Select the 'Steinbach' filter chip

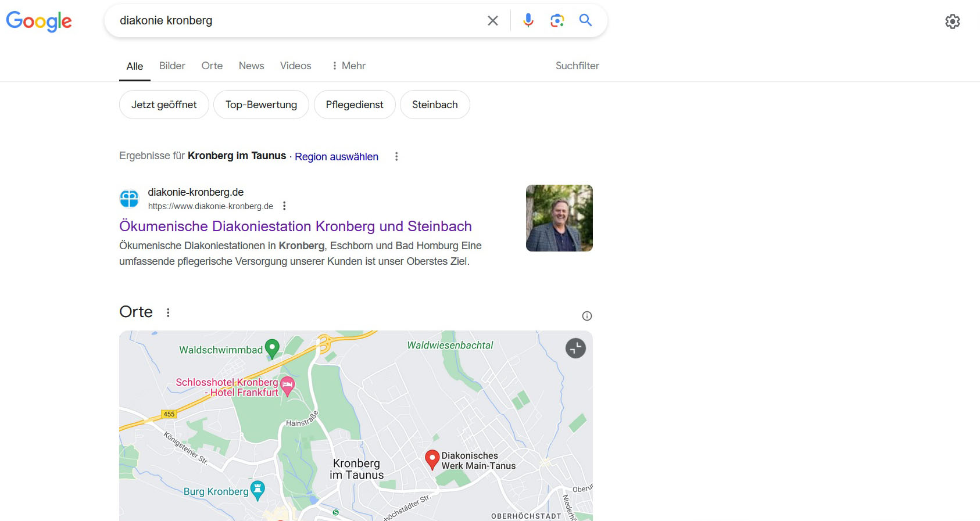(x=435, y=105)
